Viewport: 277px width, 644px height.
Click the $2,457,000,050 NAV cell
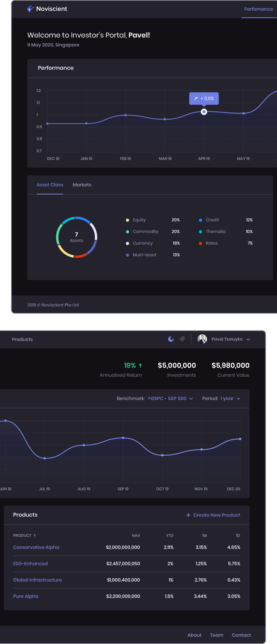(x=123, y=563)
